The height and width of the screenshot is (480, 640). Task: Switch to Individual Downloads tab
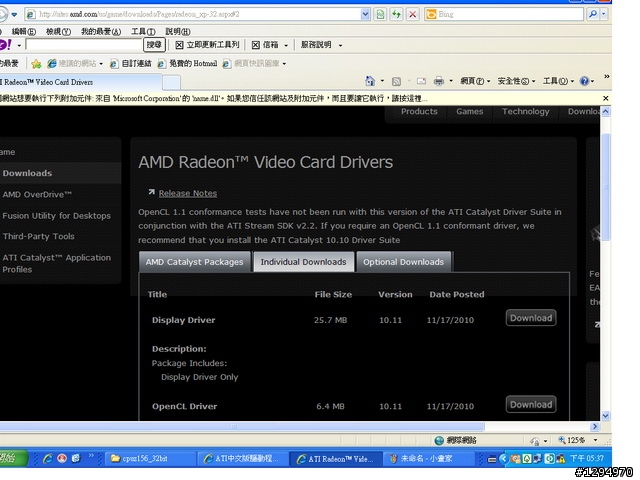[x=303, y=262]
